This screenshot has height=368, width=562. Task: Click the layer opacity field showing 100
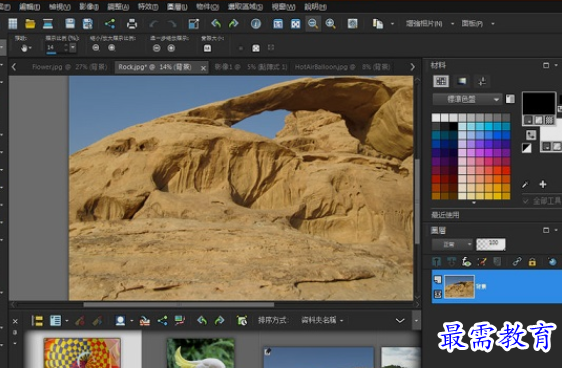pos(491,244)
